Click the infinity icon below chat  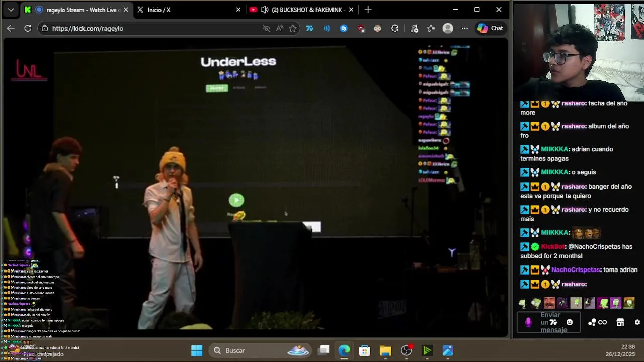coord(602,322)
